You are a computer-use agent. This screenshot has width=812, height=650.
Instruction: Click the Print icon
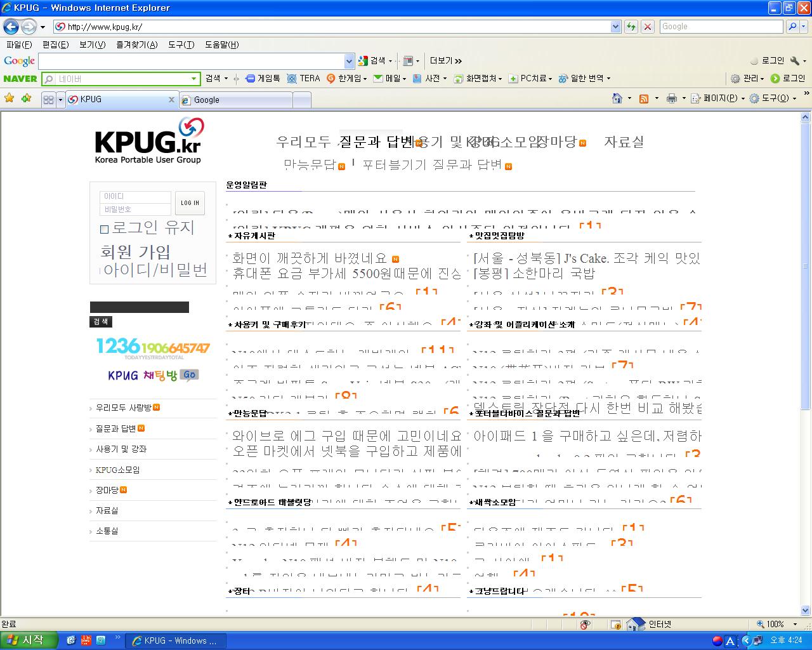(671, 98)
